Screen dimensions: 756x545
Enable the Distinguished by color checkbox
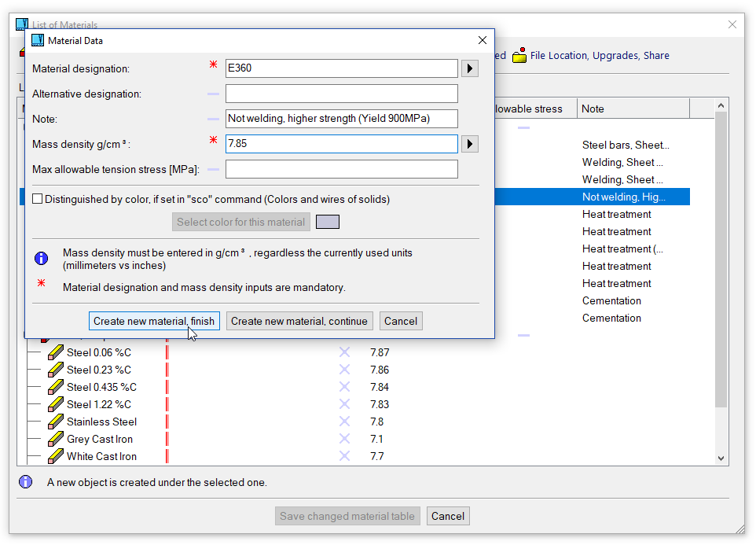point(38,200)
